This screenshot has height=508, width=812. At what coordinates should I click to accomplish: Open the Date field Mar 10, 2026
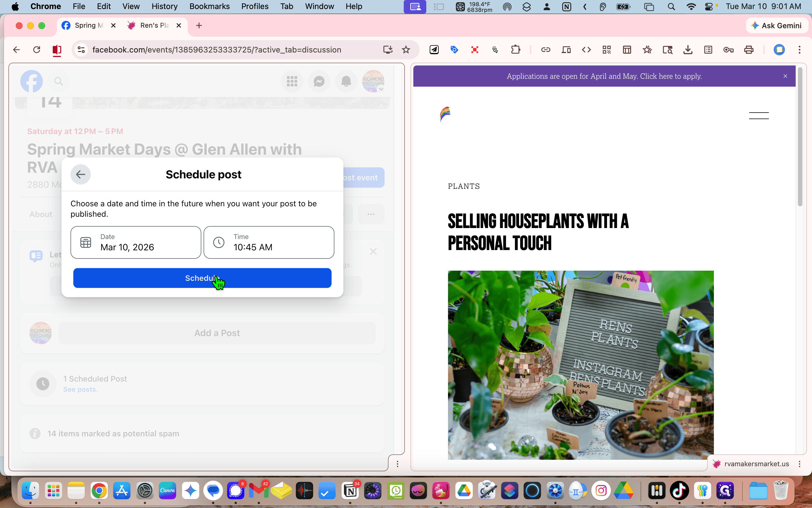(136, 242)
